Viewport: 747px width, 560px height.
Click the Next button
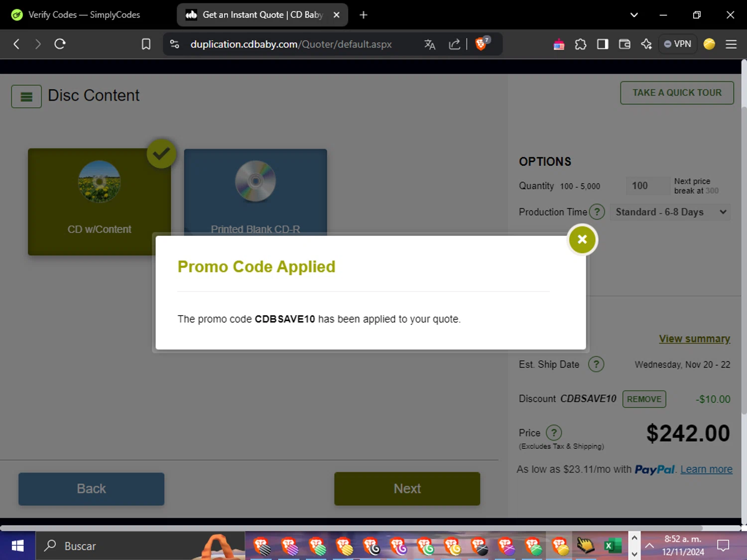(407, 489)
